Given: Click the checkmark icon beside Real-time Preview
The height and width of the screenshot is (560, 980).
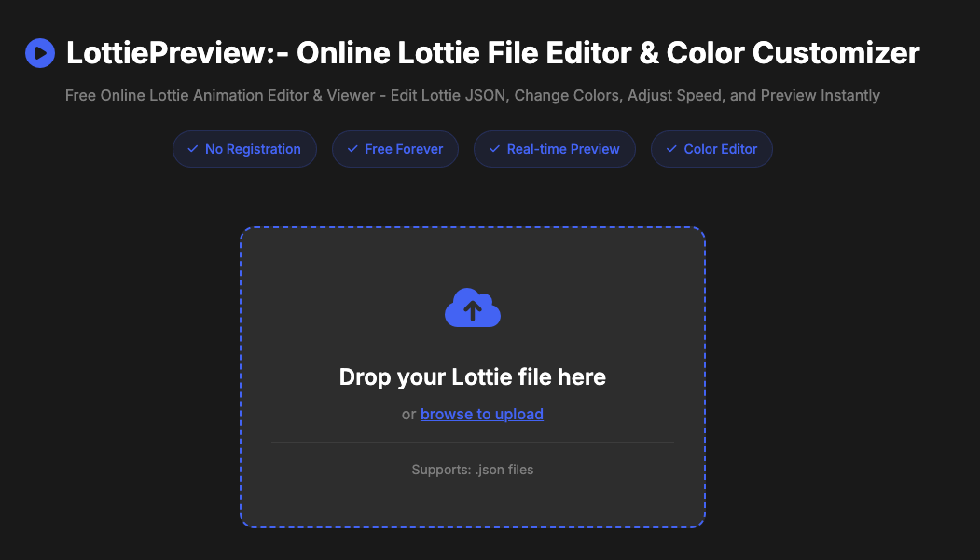Looking at the screenshot, I should coord(494,149).
